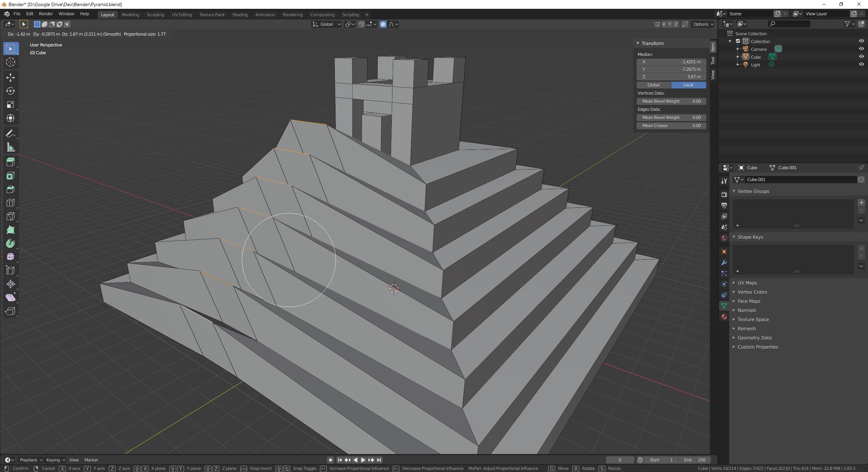
Task: Switch to the Shading workspace tab
Action: [240, 15]
